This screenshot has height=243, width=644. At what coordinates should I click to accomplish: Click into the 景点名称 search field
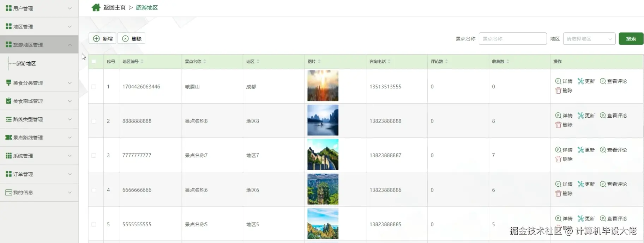tap(513, 39)
